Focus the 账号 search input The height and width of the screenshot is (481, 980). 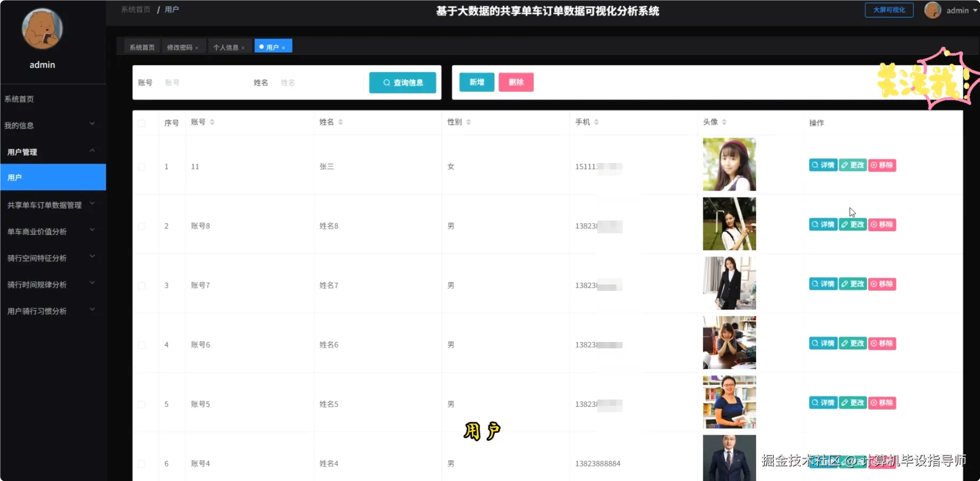(203, 83)
